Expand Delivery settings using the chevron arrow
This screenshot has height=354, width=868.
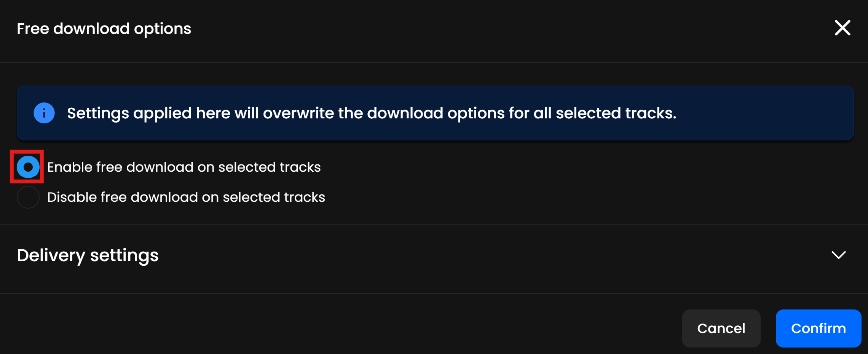click(x=838, y=255)
